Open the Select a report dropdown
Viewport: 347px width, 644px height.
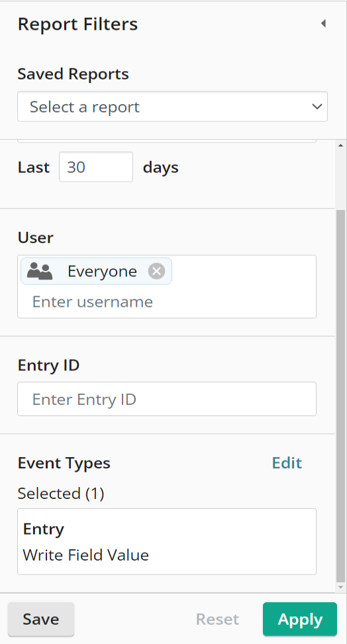pyautogui.click(x=172, y=107)
